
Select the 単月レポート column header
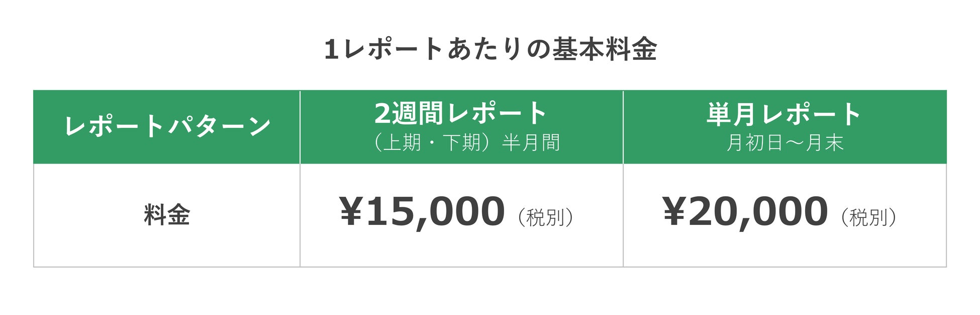tap(785, 127)
